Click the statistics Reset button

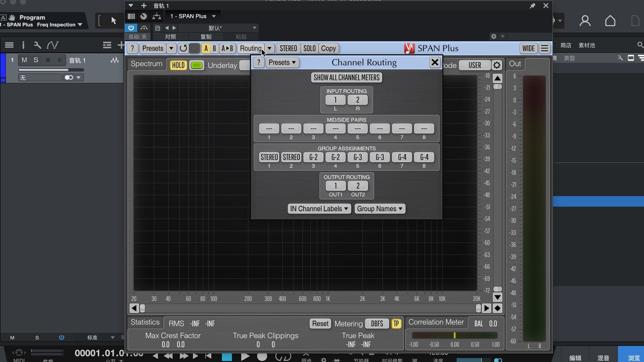click(x=320, y=323)
